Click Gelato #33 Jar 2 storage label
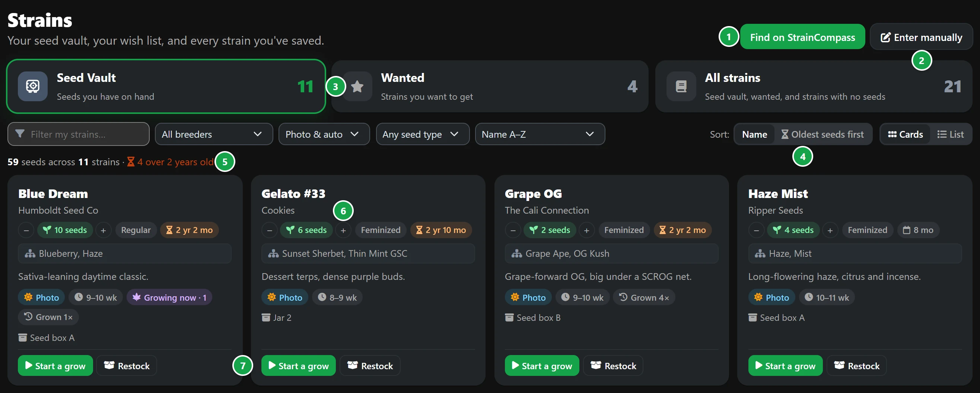The width and height of the screenshot is (980, 393). pos(277,318)
